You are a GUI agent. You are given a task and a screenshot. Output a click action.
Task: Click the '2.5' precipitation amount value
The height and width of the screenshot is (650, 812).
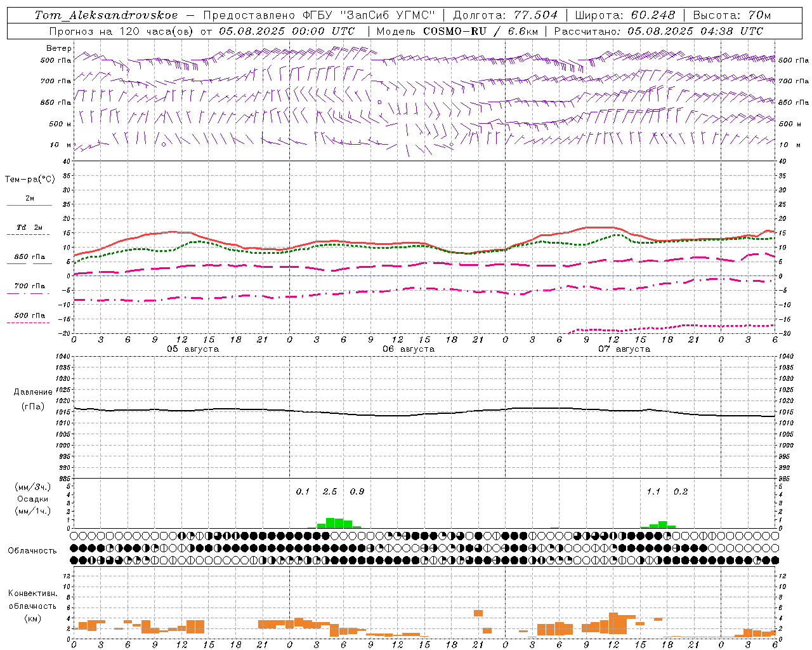pyautogui.click(x=330, y=492)
